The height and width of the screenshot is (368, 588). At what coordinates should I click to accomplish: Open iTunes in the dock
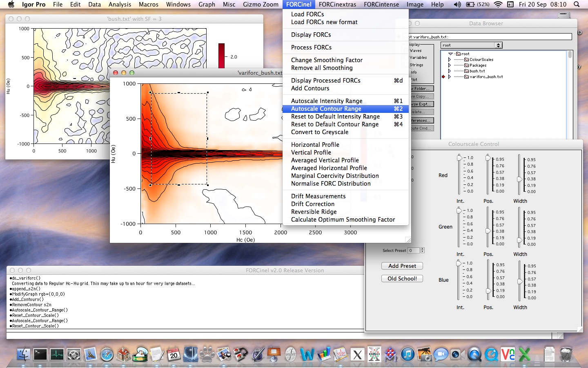point(408,354)
